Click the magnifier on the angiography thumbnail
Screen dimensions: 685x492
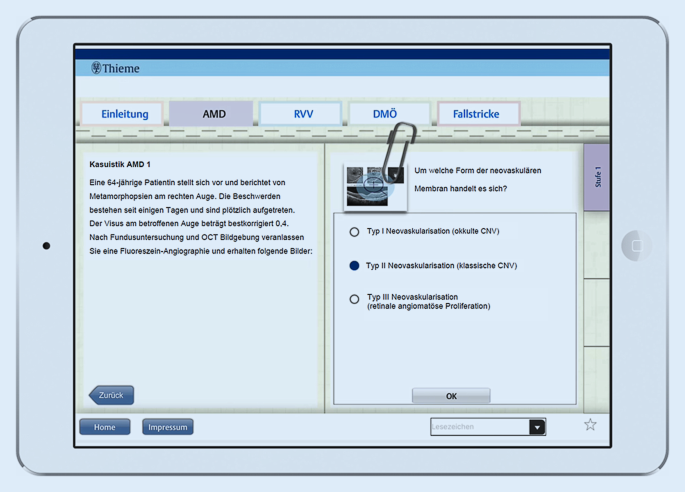(373, 185)
